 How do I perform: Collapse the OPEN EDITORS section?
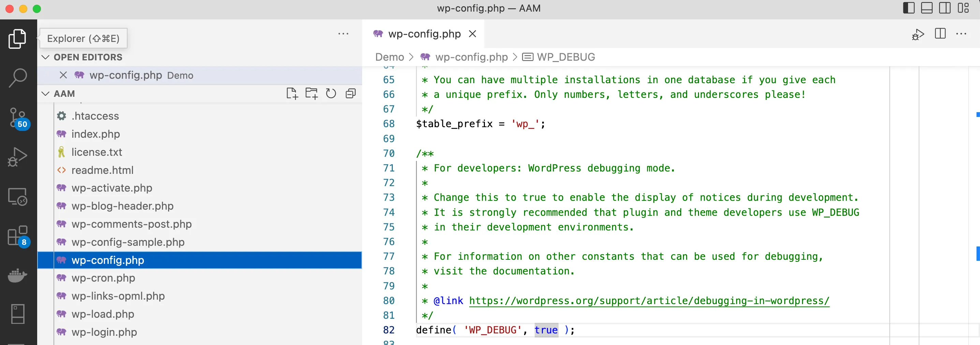(45, 57)
